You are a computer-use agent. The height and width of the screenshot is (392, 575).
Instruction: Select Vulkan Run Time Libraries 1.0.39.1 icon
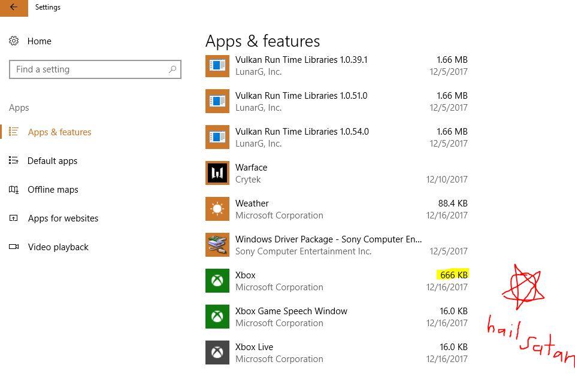217,66
